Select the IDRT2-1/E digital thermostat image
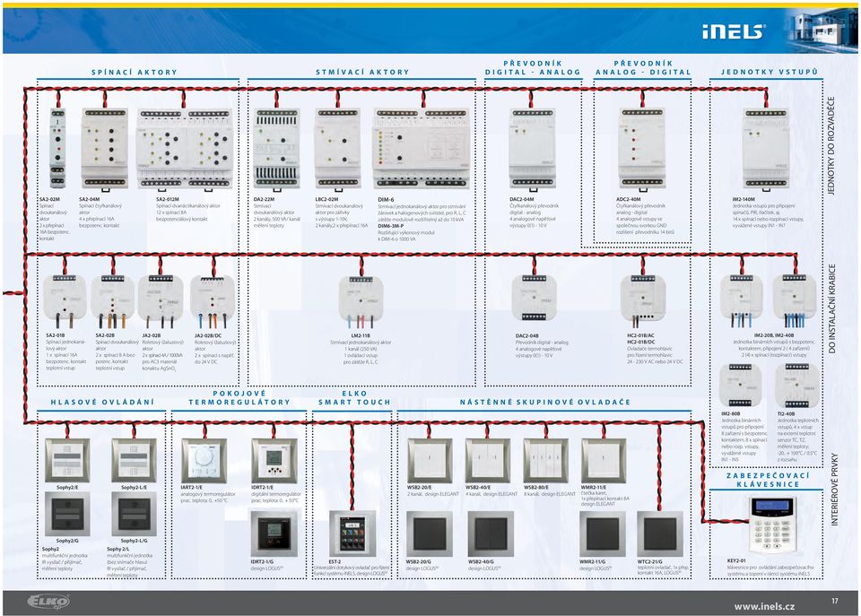The height and width of the screenshot is (616, 861). (x=274, y=460)
